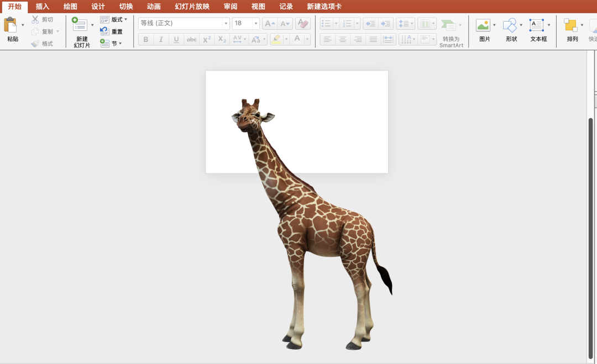Center align text
The height and width of the screenshot is (364, 597).
click(x=343, y=39)
